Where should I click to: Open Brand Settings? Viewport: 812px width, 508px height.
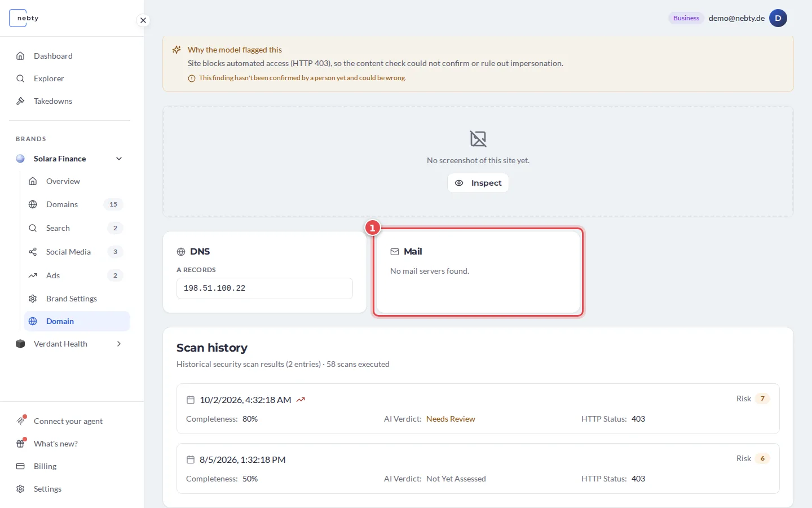77,299
